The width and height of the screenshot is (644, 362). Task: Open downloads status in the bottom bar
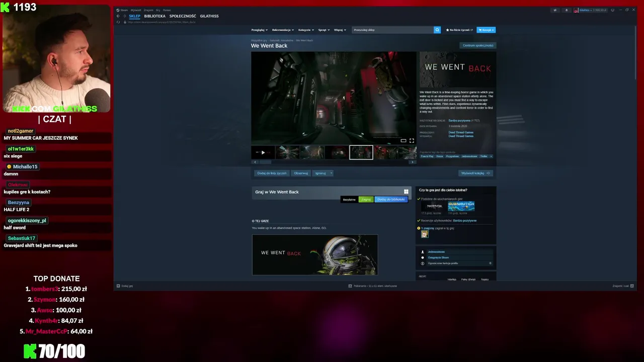click(372, 286)
